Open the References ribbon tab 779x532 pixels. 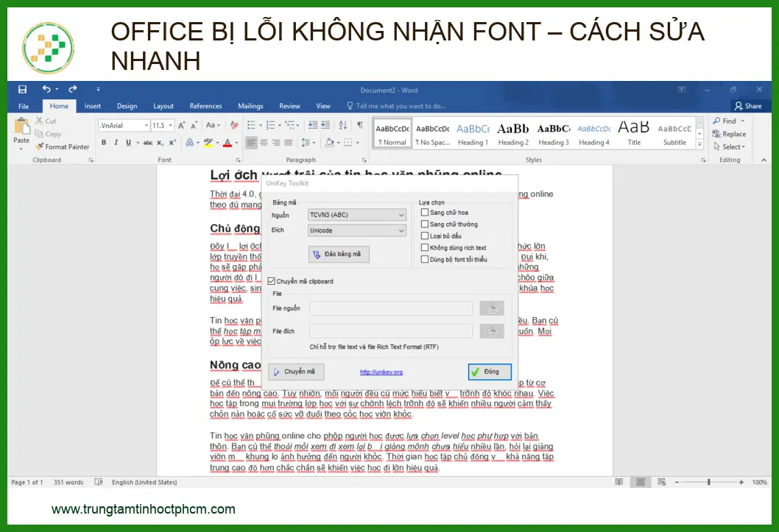[x=205, y=106]
